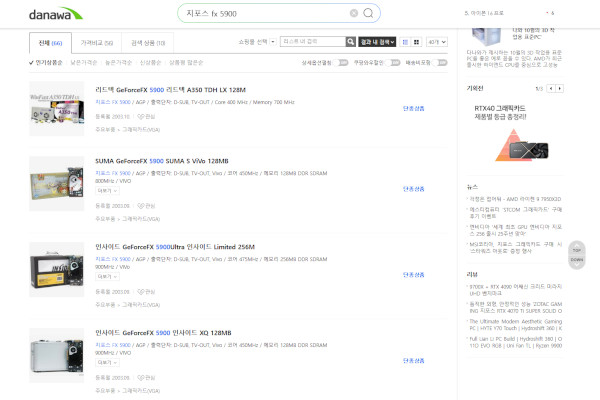The width and height of the screenshot is (600, 400).
Task: Click the in-list search magnifier button
Action: (351, 42)
